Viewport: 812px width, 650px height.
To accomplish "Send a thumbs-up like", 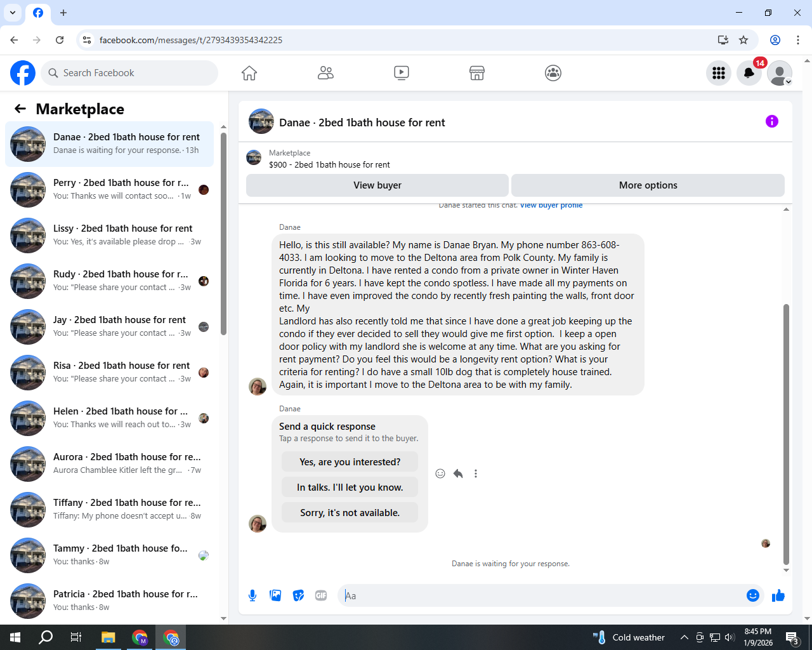I will [778, 595].
